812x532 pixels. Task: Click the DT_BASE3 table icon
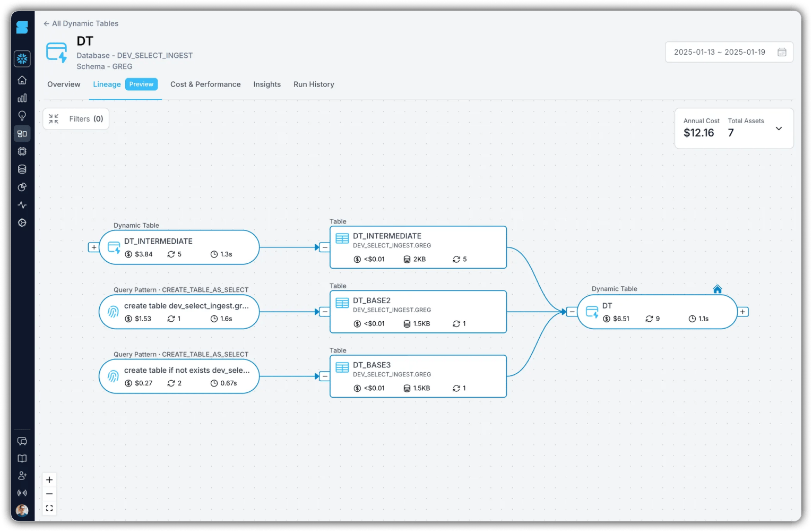pyautogui.click(x=342, y=367)
